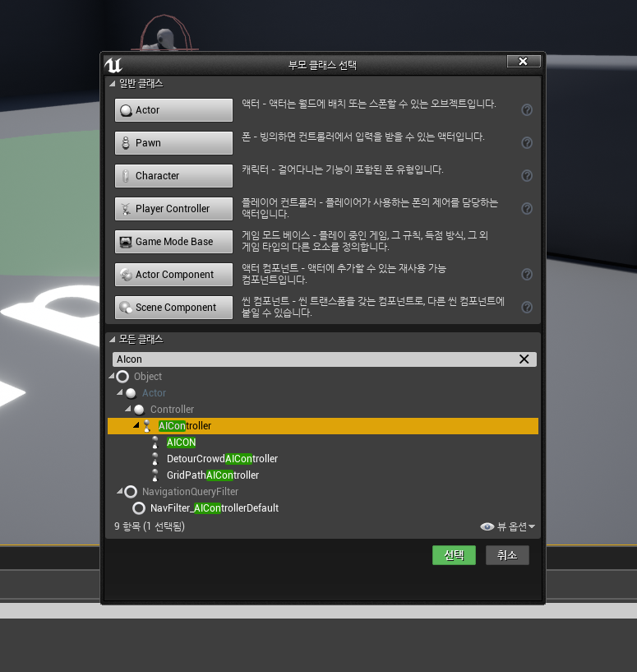This screenshot has height=672, width=637.
Task: Collapse the NavigationQueryFilter tree node
Action: pyautogui.click(x=120, y=492)
